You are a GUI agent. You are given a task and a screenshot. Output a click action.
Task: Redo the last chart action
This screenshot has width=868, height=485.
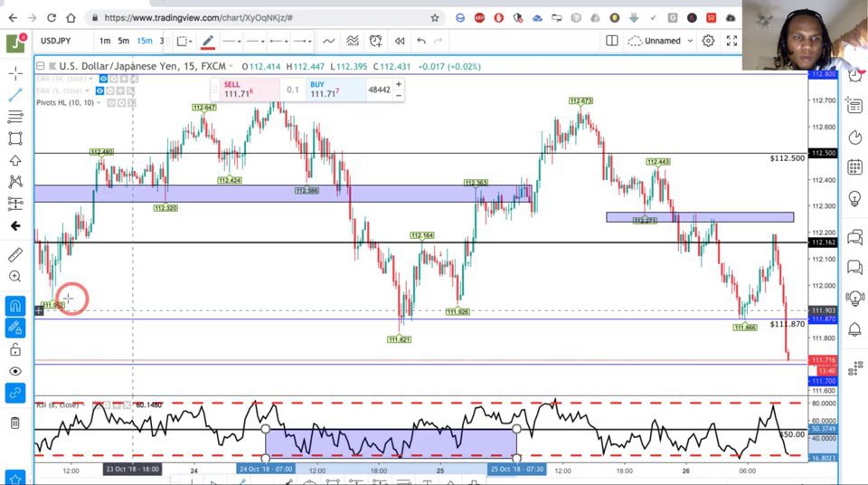tap(439, 41)
